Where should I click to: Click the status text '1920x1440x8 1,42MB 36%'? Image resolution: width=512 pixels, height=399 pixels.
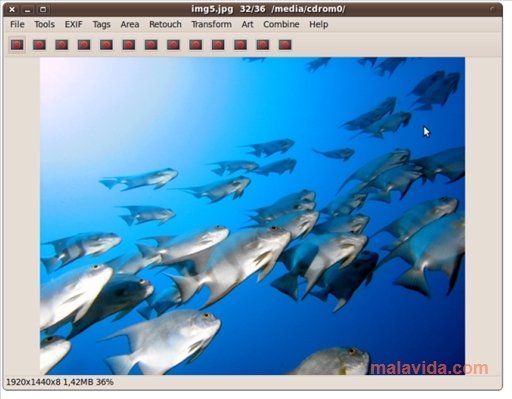[60, 382]
